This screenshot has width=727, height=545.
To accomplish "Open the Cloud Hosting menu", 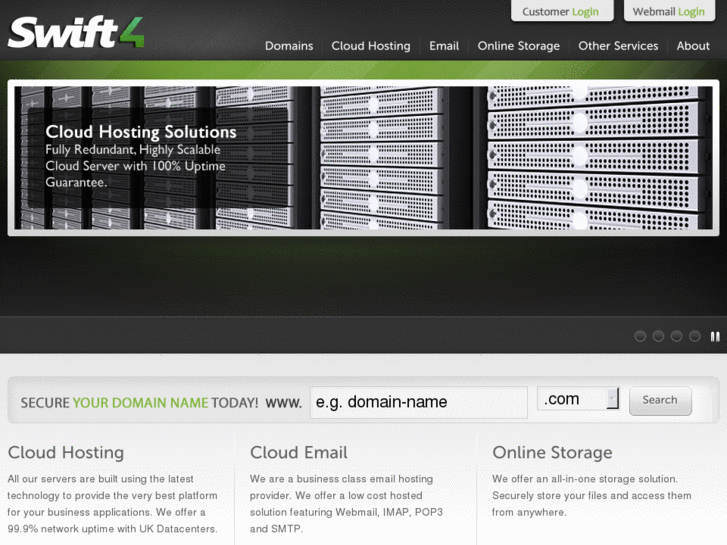I will pyautogui.click(x=371, y=46).
